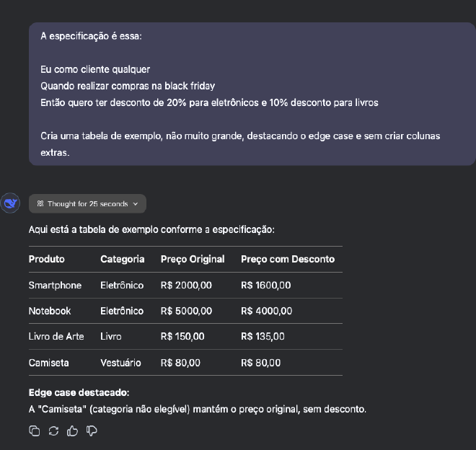The width and height of the screenshot is (476, 450).
Task: Click the "Camiseta" product cell
Action: coord(49,363)
